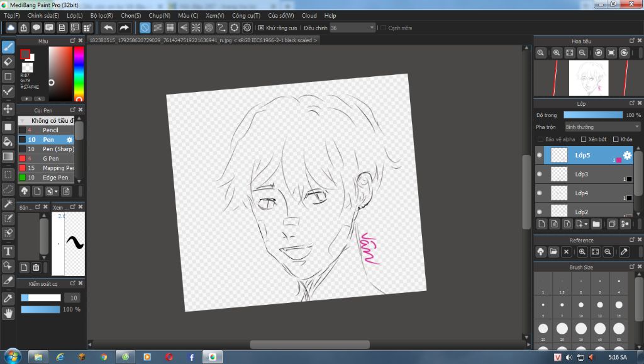Adjust the Độ trong opacity slider
The image size is (644, 364).
pos(593,115)
